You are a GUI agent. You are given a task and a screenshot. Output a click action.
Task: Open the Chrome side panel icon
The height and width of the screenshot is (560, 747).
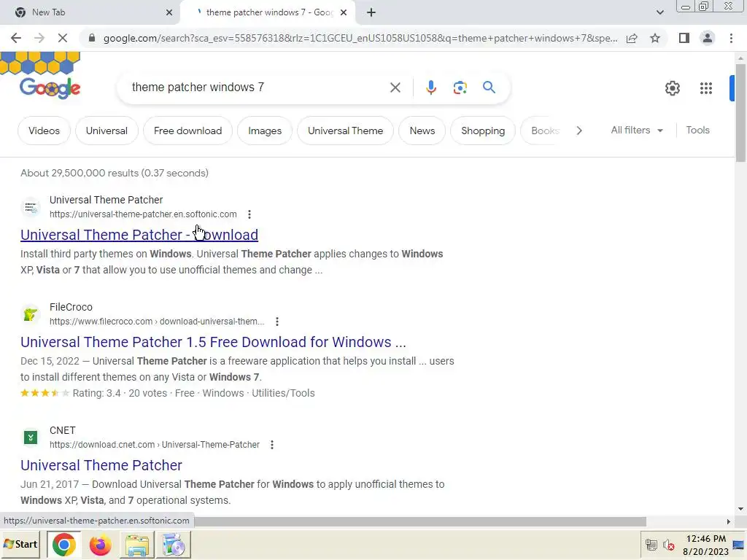(x=684, y=38)
